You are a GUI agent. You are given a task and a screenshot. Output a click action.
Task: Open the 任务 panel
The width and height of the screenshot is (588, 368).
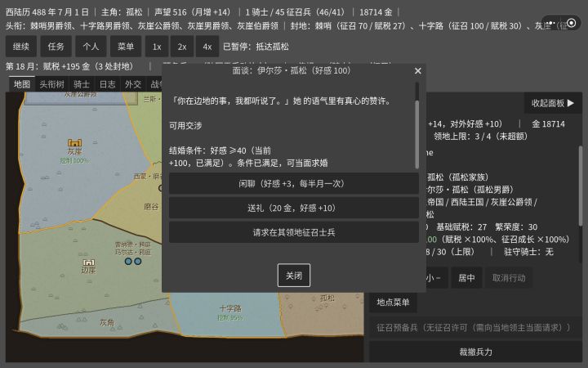(x=56, y=47)
